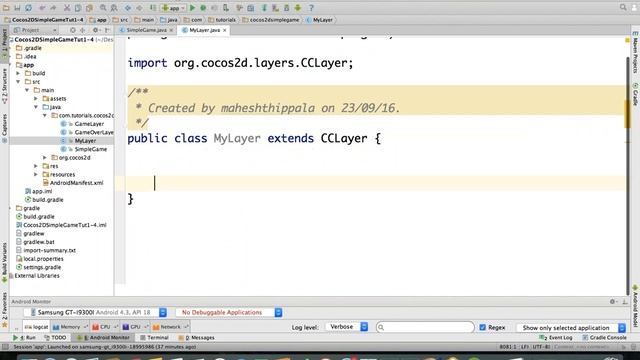Select local.properties file
Viewport: 640px width, 360px height.
tap(43, 259)
